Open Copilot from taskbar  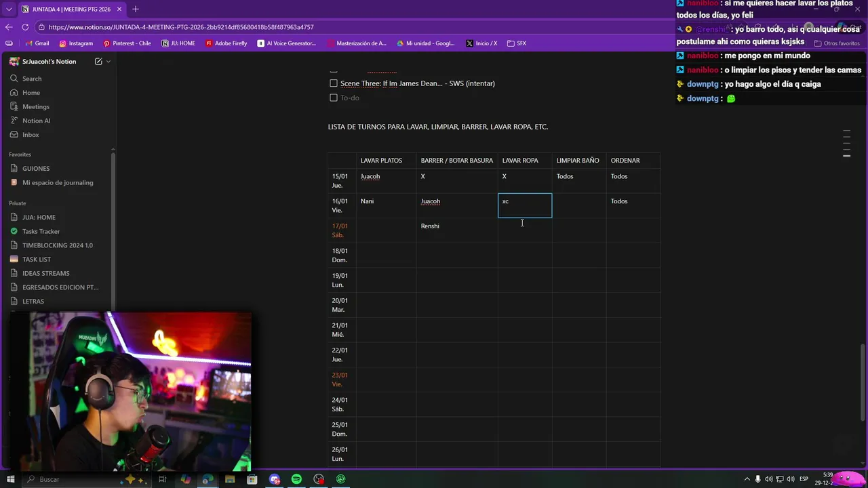(x=185, y=479)
